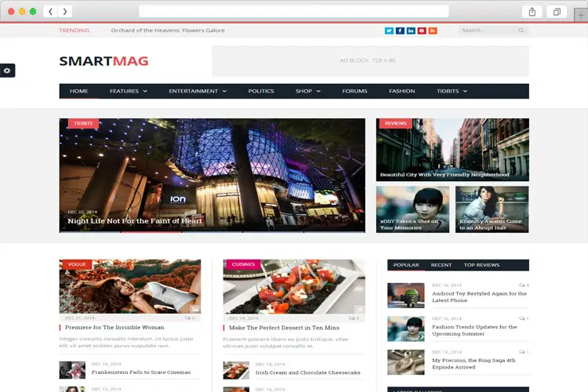Open the LinkedIn social icon
This screenshot has width=588, height=392.
pos(411,31)
